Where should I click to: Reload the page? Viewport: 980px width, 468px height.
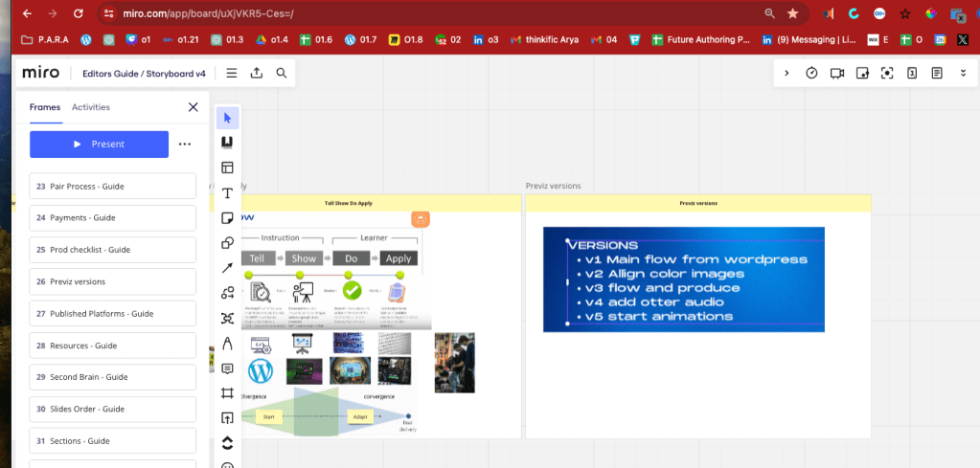pyautogui.click(x=79, y=13)
